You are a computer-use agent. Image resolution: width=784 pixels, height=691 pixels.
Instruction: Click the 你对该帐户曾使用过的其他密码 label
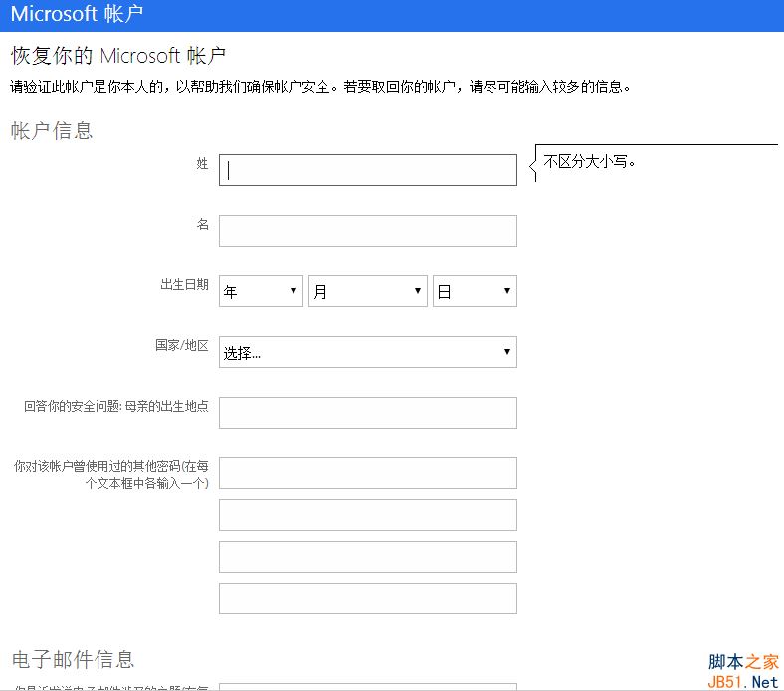point(111,474)
